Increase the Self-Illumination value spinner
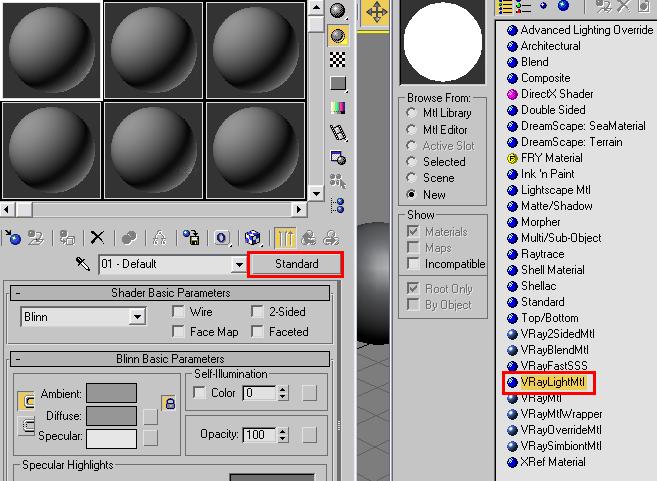657x481 pixels. [x=283, y=389]
